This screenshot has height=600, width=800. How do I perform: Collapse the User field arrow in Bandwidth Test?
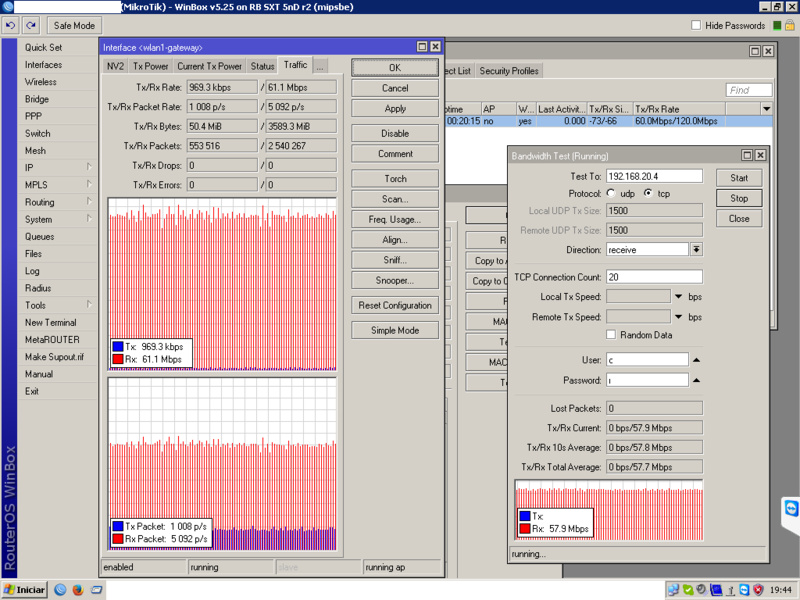coord(697,360)
